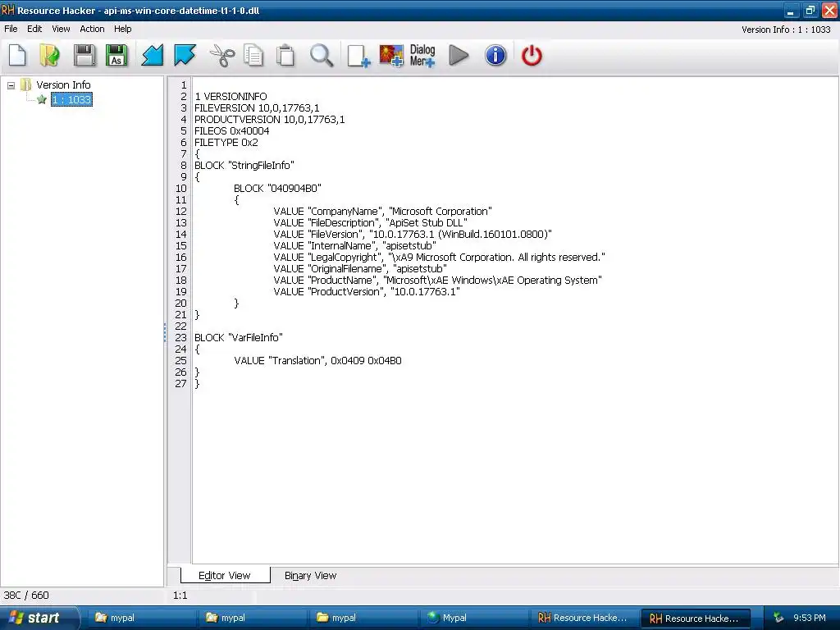Click the BLOCK "VarFileInfo" line
This screenshot has width=840, height=630.
point(239,338)
